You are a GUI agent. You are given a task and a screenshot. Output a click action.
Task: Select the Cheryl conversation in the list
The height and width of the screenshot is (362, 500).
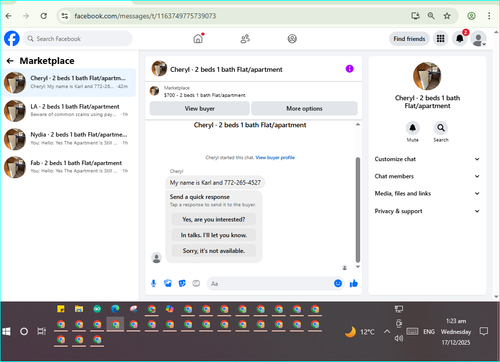point(69,82)
